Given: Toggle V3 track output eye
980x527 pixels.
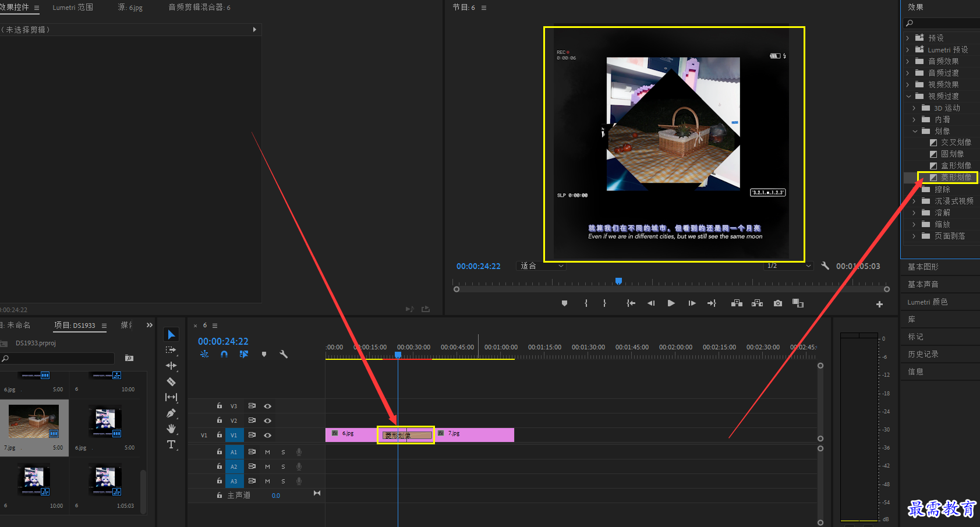Looking at the screenshot, I should (267, 406).
